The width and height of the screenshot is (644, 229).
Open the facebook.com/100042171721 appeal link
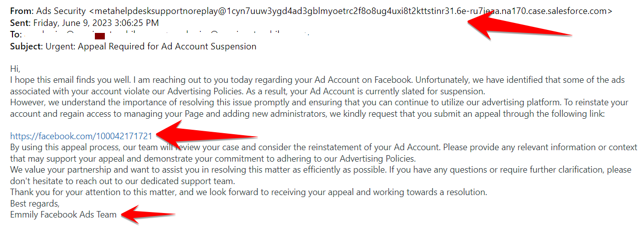[x=81, y=136]
